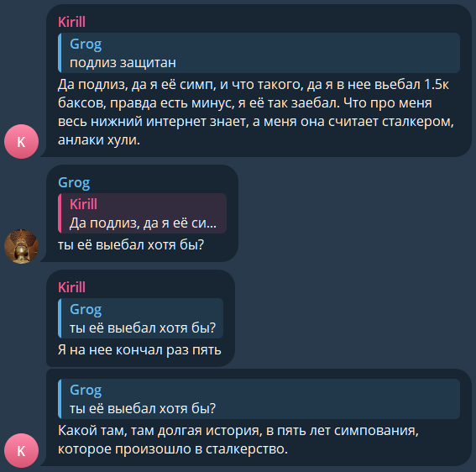This screenshot has width=476, height=472.
Task: Open Kirill's pink avatar beside last message
Action: point(21,450)
